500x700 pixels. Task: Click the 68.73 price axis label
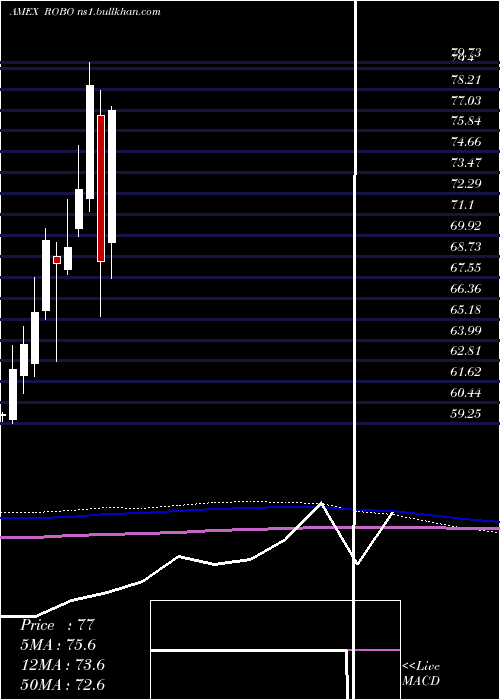click(x=466, y=247)
